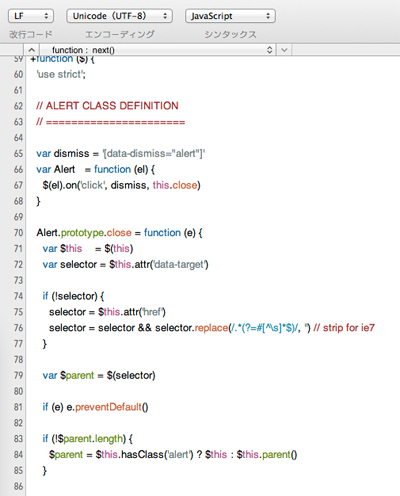
Task: Click line number 65 in gutter
Action: (x=18, y=154)
